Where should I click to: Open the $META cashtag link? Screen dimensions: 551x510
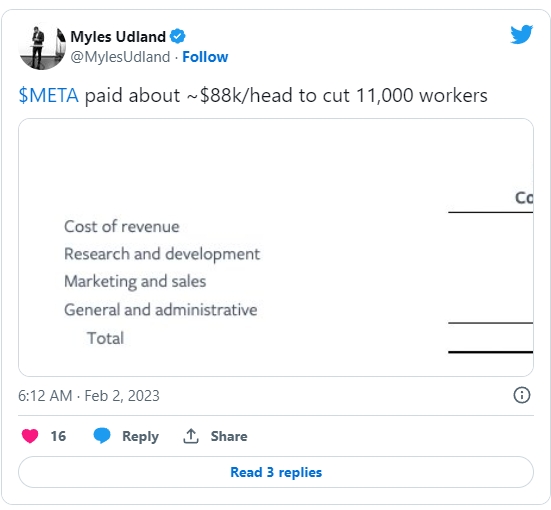48,96
